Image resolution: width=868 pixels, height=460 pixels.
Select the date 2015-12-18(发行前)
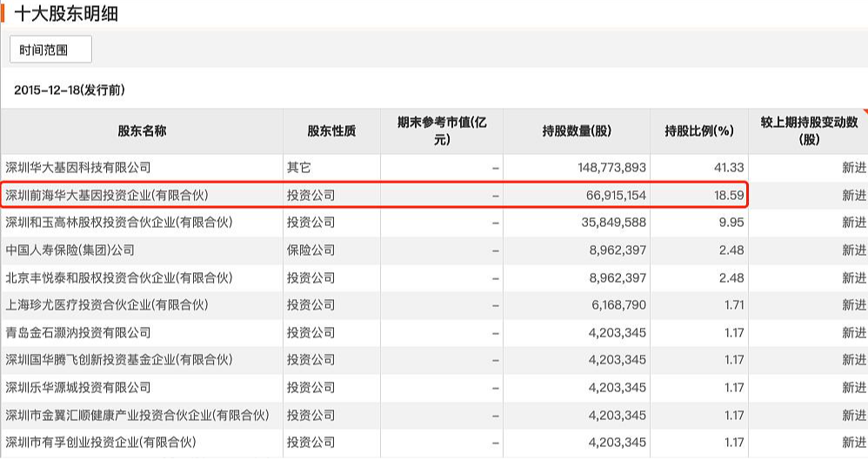coord(70,90)
